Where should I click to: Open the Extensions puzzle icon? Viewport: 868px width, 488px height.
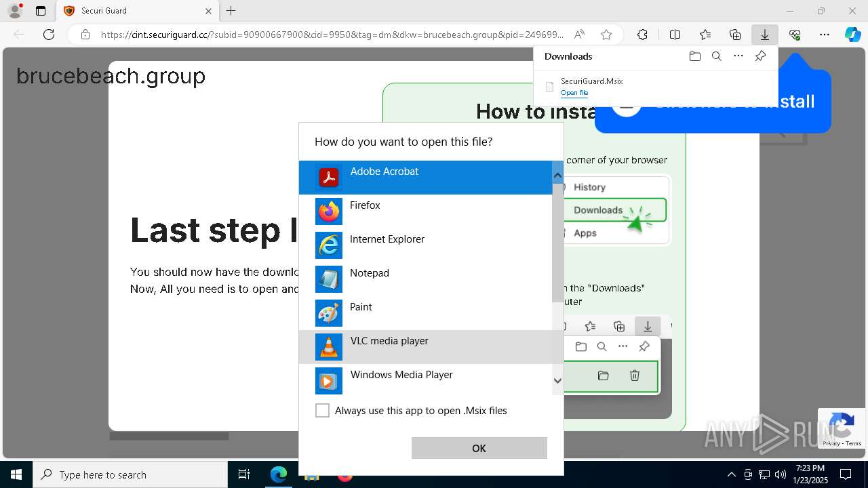click(x=642, y=35)
